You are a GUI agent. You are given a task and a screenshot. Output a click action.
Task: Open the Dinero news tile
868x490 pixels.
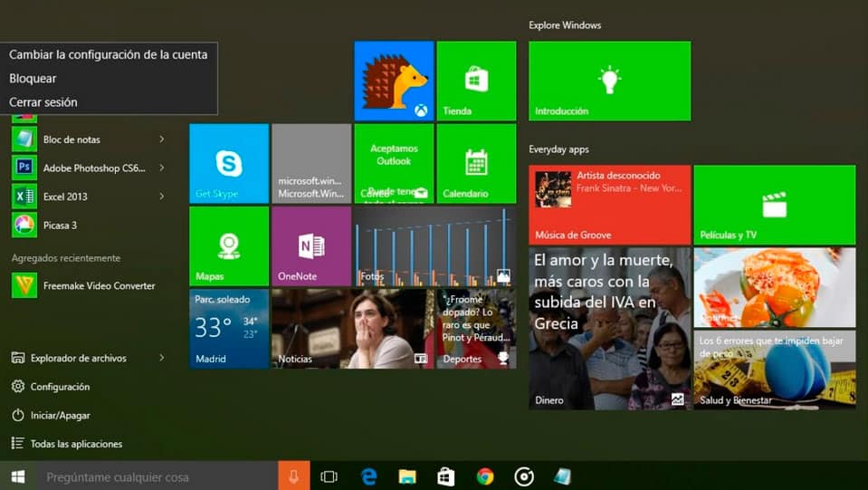(609, 329)
